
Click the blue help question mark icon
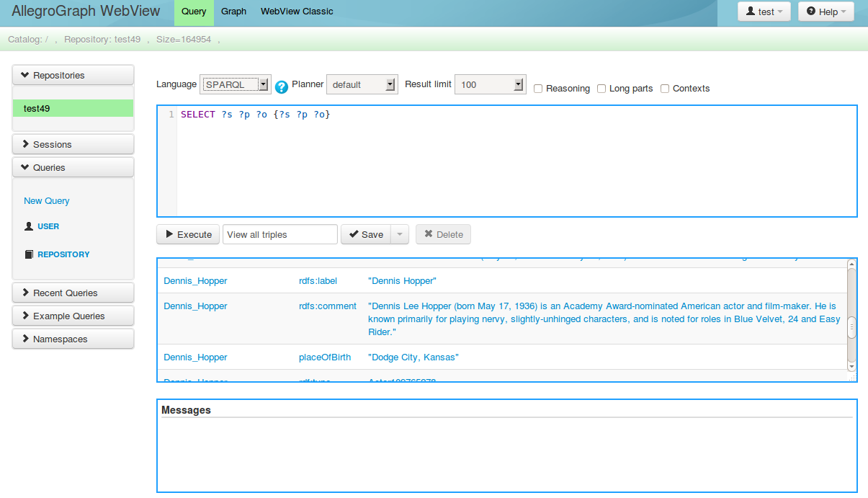coord(282,87)
